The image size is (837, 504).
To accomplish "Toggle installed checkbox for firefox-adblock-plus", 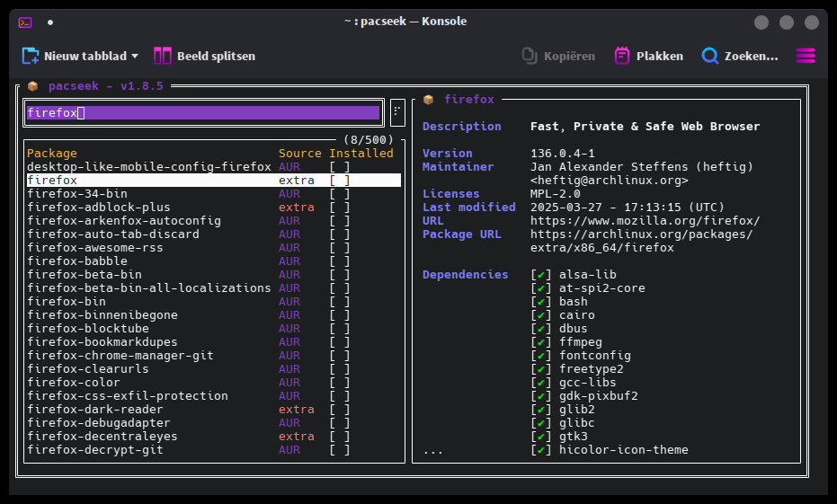I will 340,207.
